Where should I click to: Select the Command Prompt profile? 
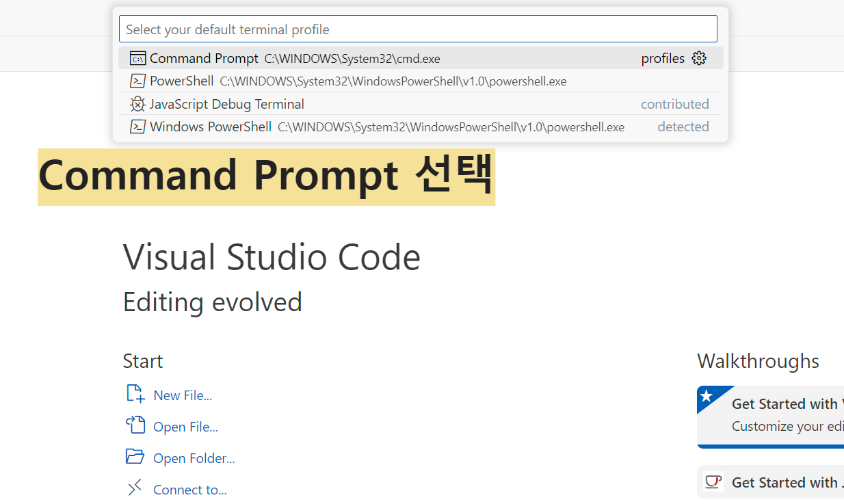coord(421,58)
